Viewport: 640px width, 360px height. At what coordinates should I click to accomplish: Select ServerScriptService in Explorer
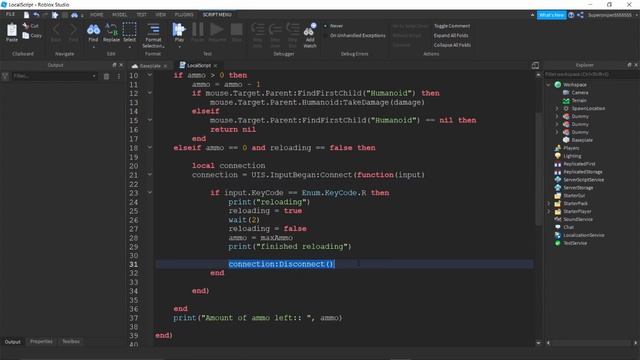[x=583, y=180]
